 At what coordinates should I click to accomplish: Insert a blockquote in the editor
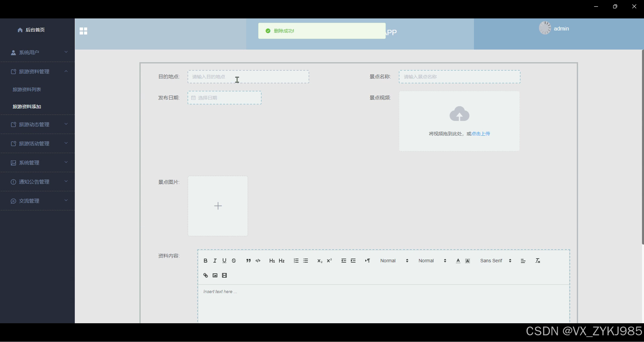(248, 261)
